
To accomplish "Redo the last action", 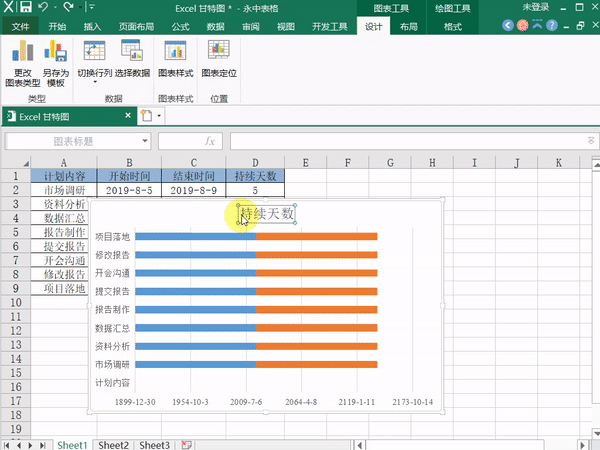I will tap(68, 7).
